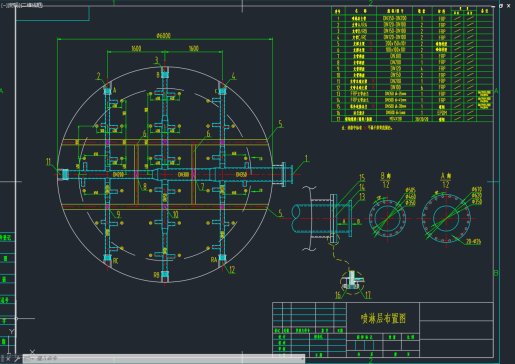Open the visual style 二维线框 menu
The height and width of the screenshot is (364, 515).
tap(32, 5)
